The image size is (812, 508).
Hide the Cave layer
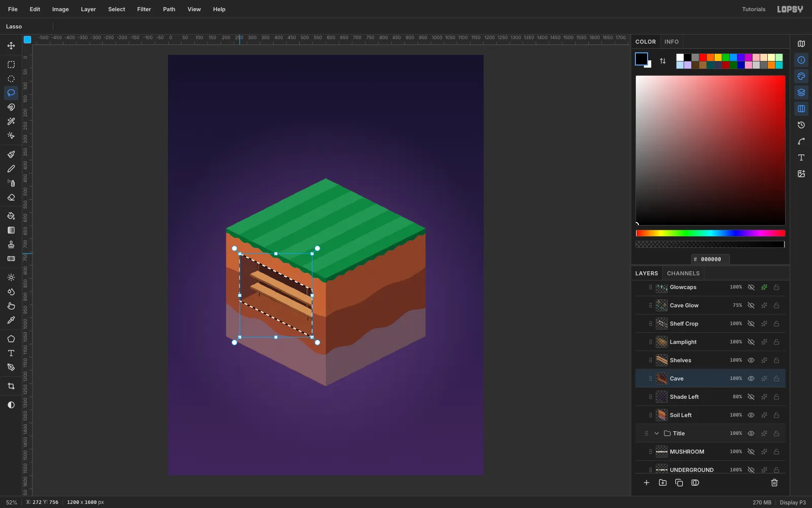[x=751, y=378]
